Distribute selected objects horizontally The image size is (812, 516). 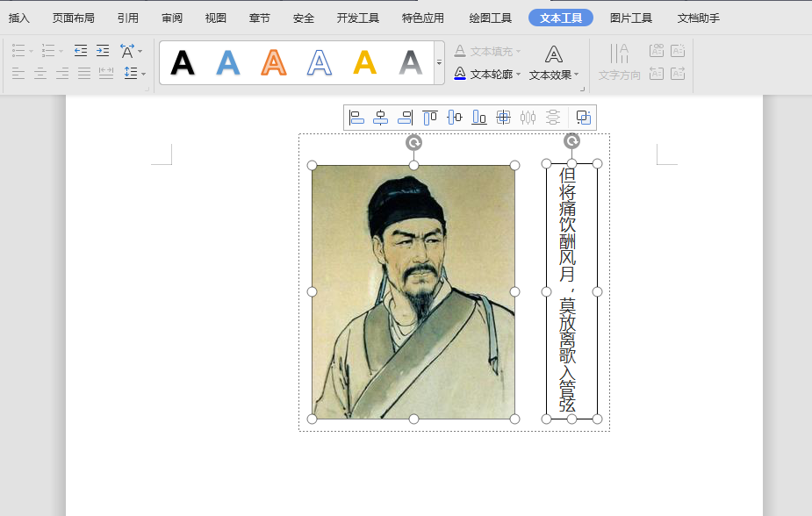[528, 118]
